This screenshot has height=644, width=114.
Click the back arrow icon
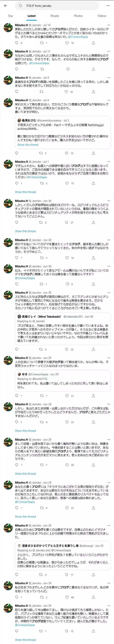[x=5, y=5]
